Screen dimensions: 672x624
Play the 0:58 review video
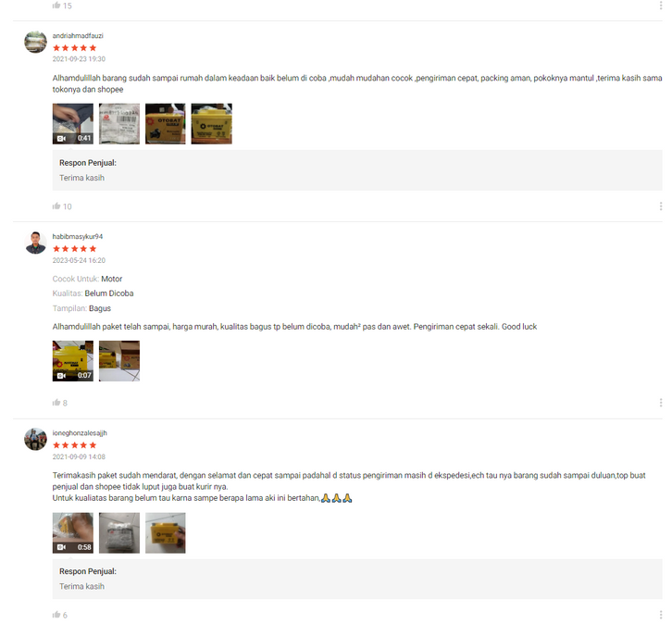pyautogui.click(x=73, y=532)
